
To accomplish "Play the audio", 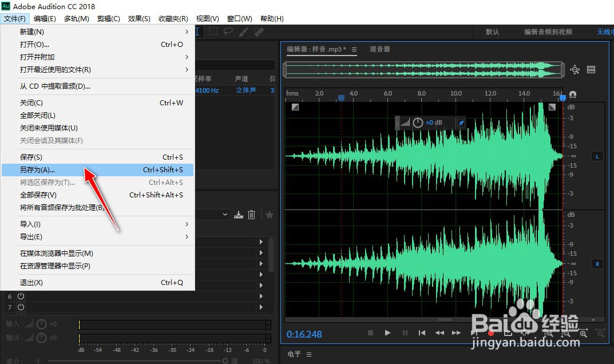I will [387, 333].
